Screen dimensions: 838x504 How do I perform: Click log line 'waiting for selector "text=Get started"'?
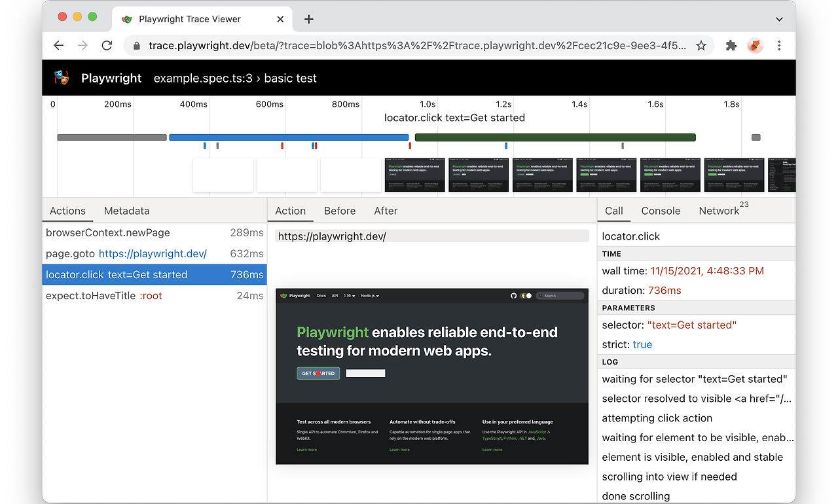(695, 379)
